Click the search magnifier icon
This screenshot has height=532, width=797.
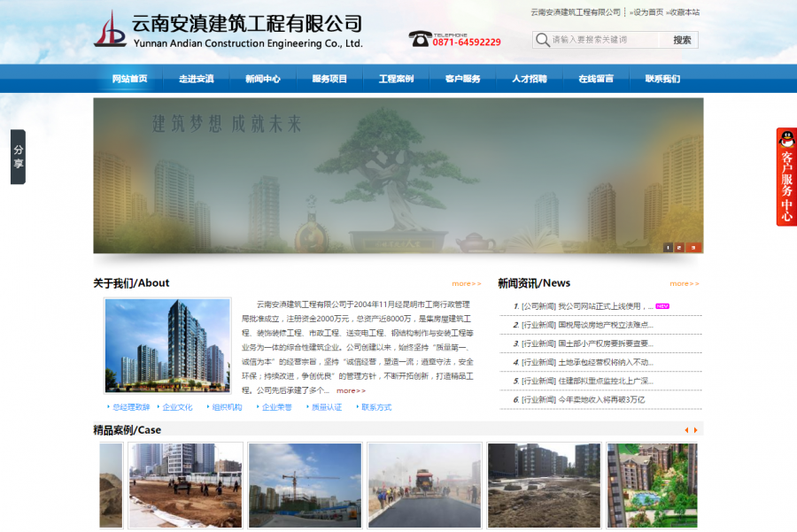click(540, 39)
